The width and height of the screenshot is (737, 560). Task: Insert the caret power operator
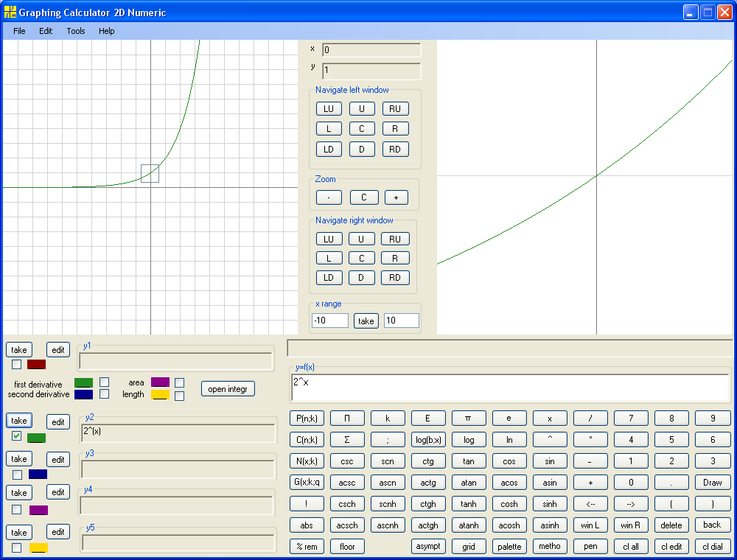tap(550, 440)
